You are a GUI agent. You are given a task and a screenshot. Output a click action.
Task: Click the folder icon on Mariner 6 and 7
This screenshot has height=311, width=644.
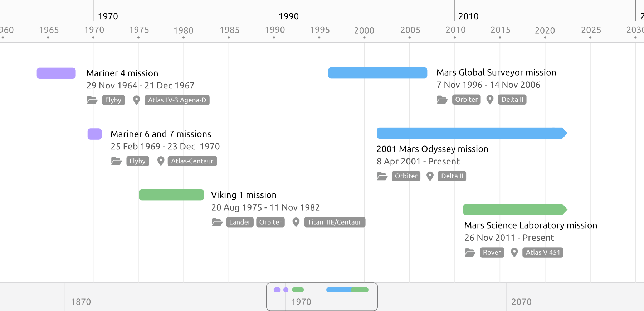click(x=116, y=161)
